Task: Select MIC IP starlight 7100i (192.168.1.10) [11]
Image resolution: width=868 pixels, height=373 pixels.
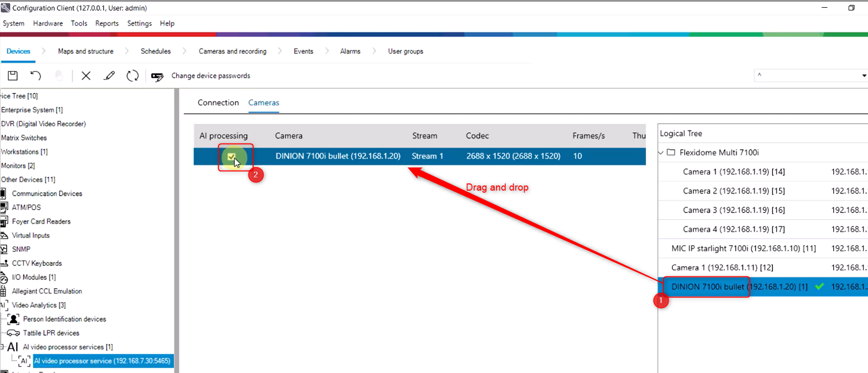Action: click(743, 248)
